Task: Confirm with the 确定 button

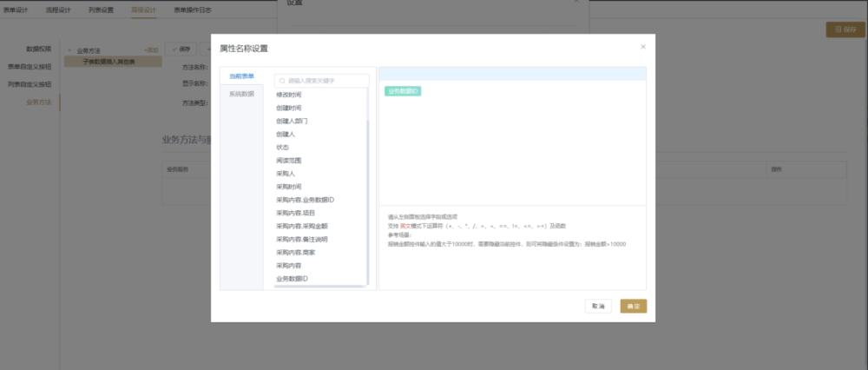Action: coord(633,307)
